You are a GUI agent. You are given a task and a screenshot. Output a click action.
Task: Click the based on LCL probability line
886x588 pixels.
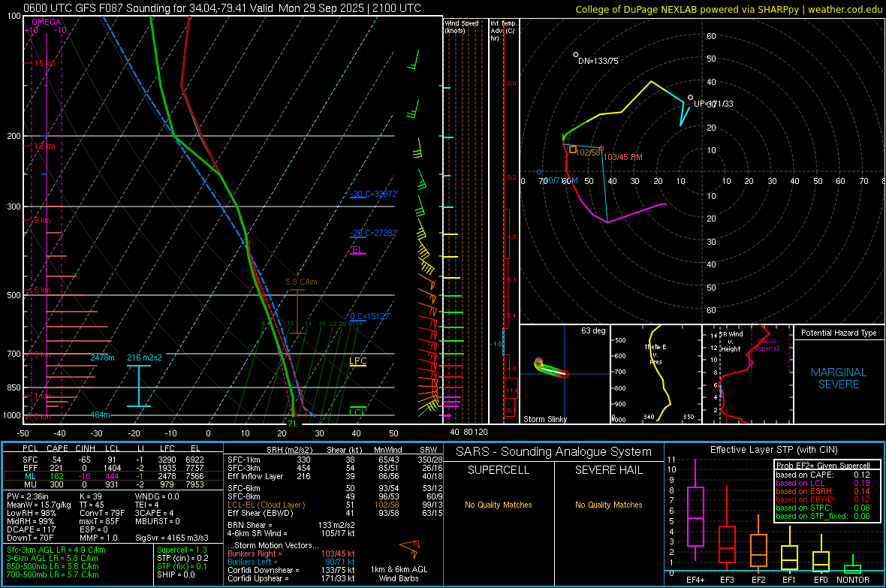click(823, 483)
